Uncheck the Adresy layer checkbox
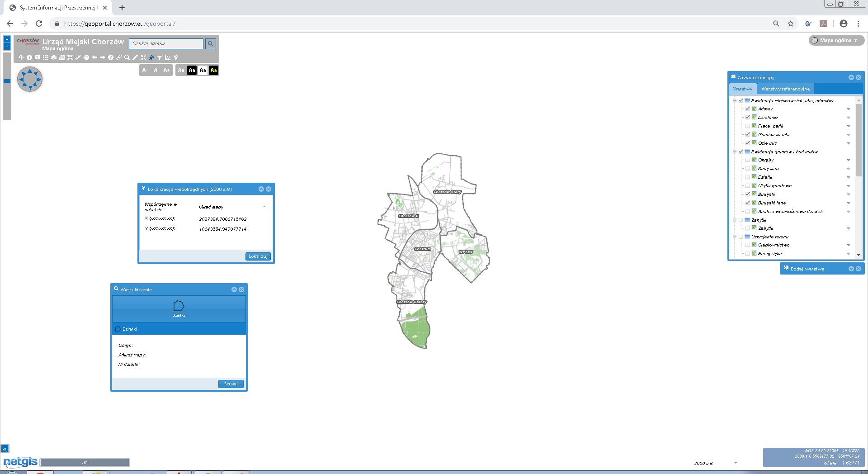The image size is (868, 474). pyautogui.click(x=747, y=109)
